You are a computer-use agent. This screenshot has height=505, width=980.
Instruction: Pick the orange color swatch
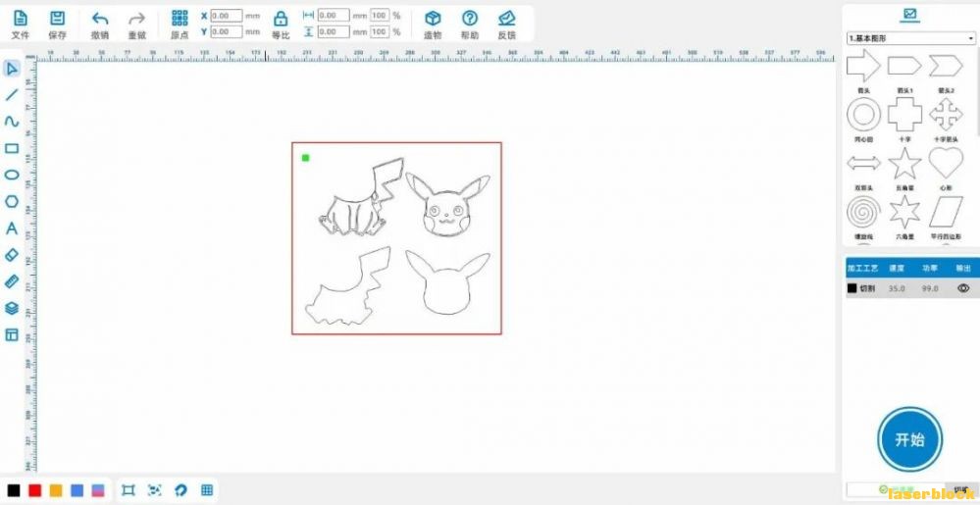click(56, 490)
